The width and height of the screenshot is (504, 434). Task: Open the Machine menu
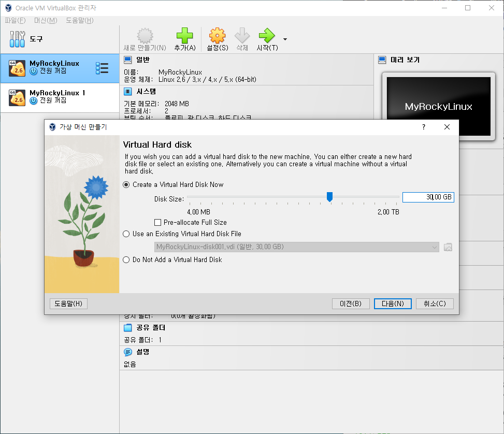point(46,21)
